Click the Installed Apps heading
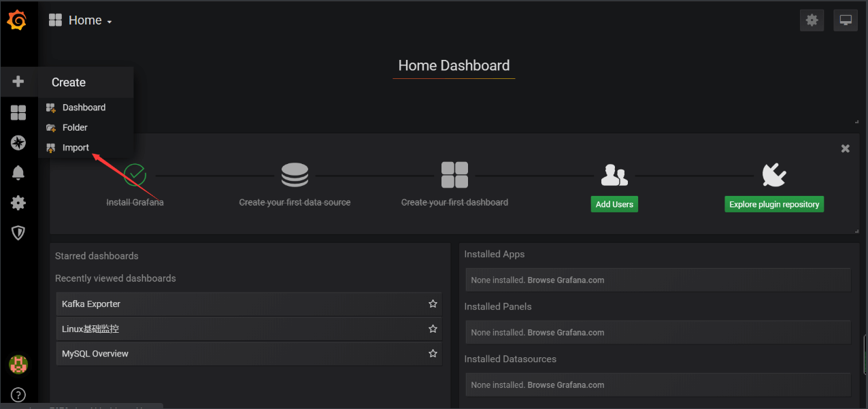The width and height of the screenshot is (868, 409). 495,254
